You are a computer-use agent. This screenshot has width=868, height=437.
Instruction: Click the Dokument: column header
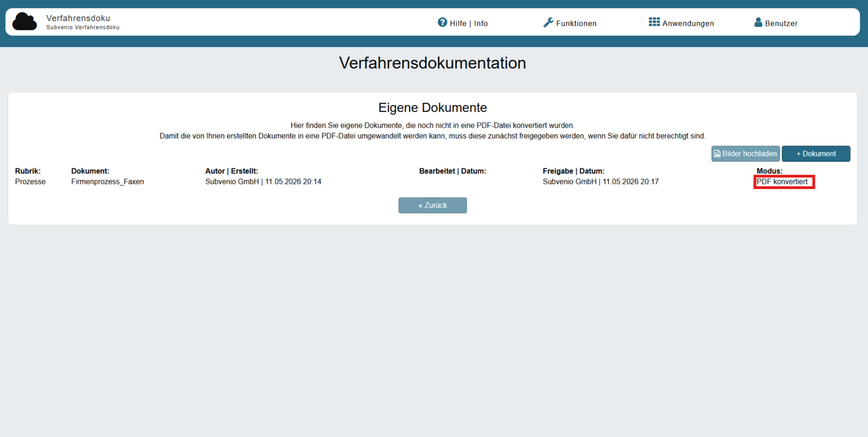click(91, 171)
